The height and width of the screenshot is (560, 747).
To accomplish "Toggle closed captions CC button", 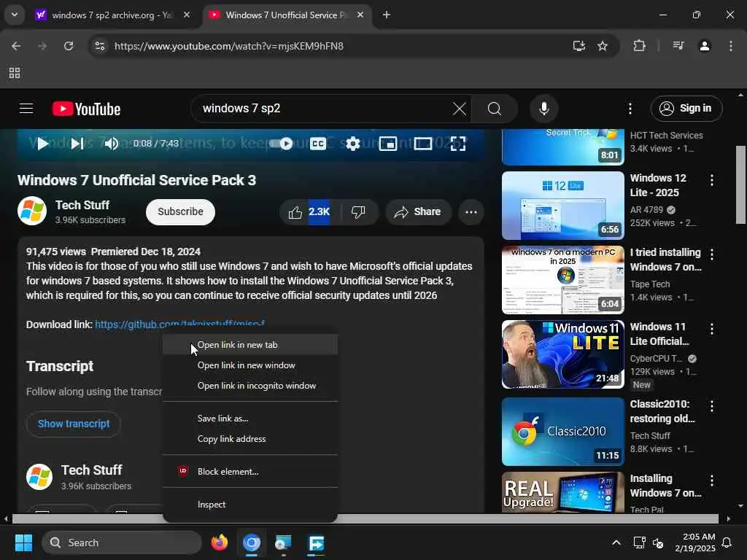I will point(318,144).
